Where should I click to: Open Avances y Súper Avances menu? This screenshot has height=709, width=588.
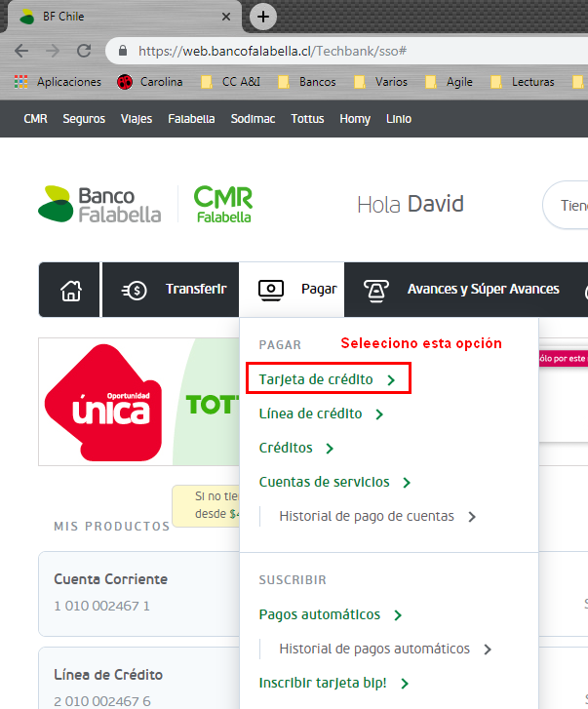pos(483,289)
